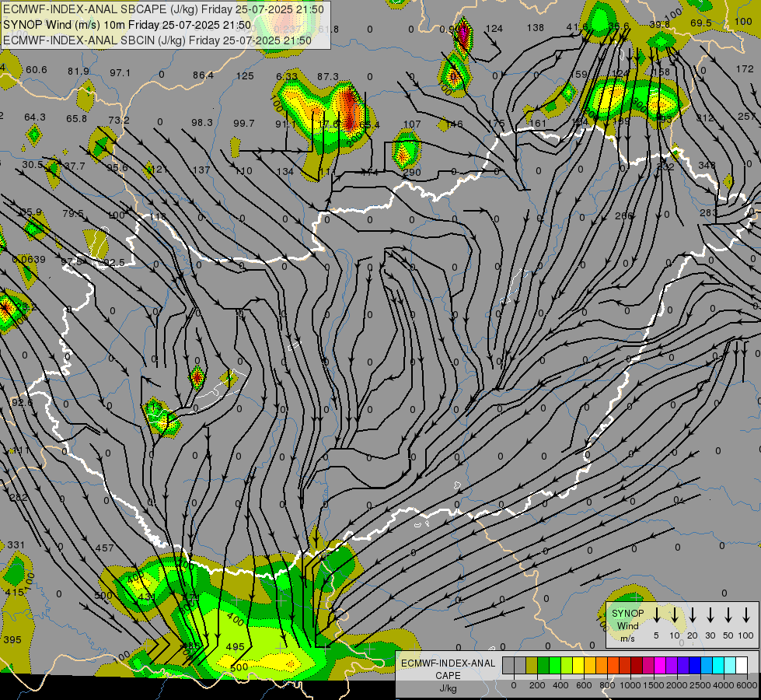Image resolution: width=761 pixels, height=700 pixels.
Task: Click the 2500 tick label in the CAPE legend
Action: 700,685
